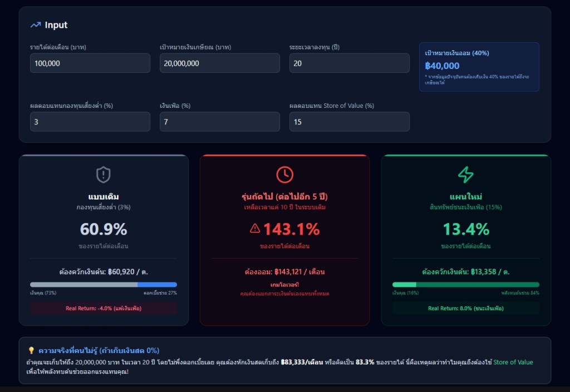Image resolution: width=570 pixels, height=392 pixels.
Task: Click the green progress bar under ฿13,358
Action: pyautogui.click(x=465, y=284)
